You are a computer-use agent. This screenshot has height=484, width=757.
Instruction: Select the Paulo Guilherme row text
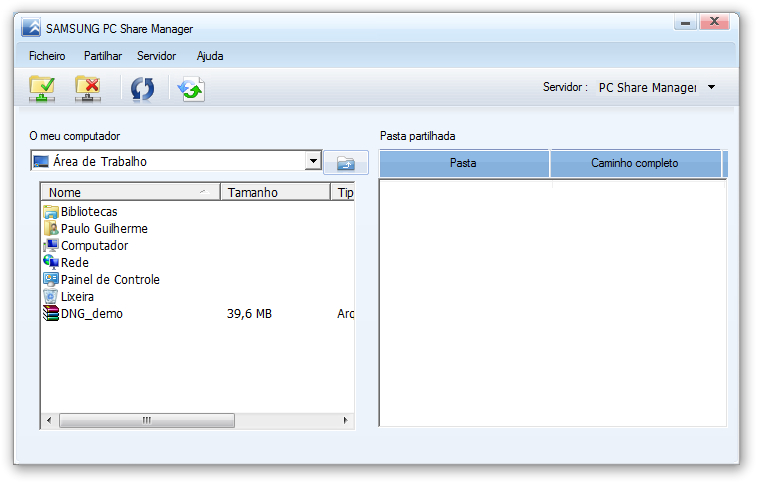coord(104,228)
